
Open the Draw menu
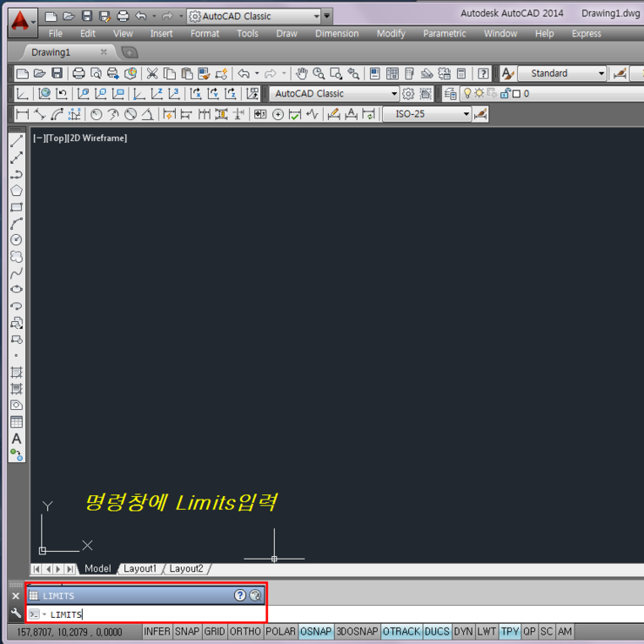coord(286,34)
